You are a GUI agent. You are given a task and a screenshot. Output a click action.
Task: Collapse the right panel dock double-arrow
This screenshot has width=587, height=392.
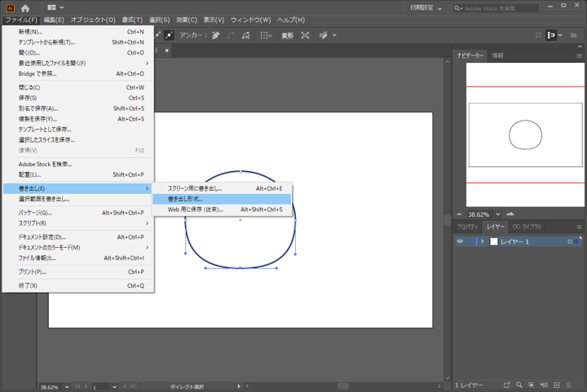point(580,46)
